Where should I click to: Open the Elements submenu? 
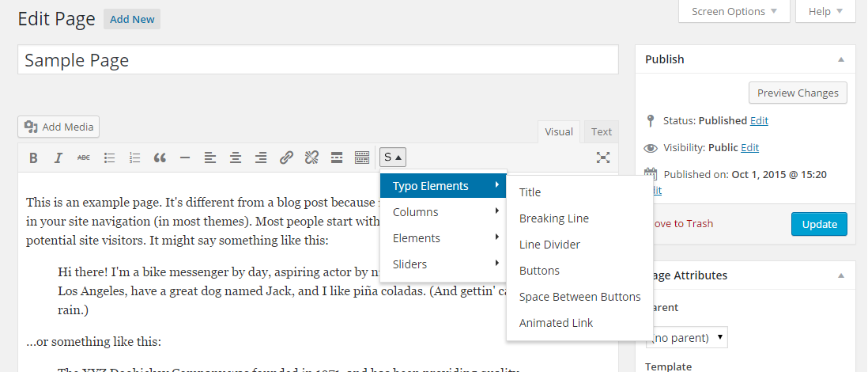[x=443, y=237]
